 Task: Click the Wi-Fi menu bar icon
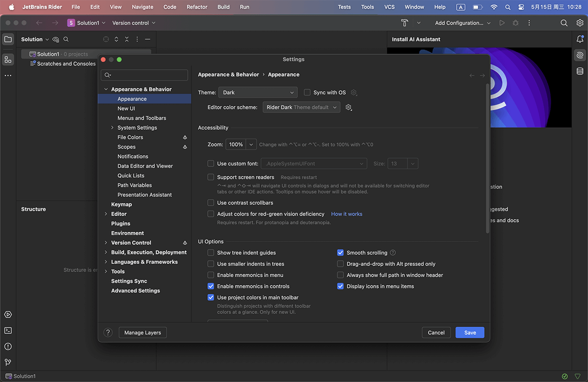[x=494, y=7]
